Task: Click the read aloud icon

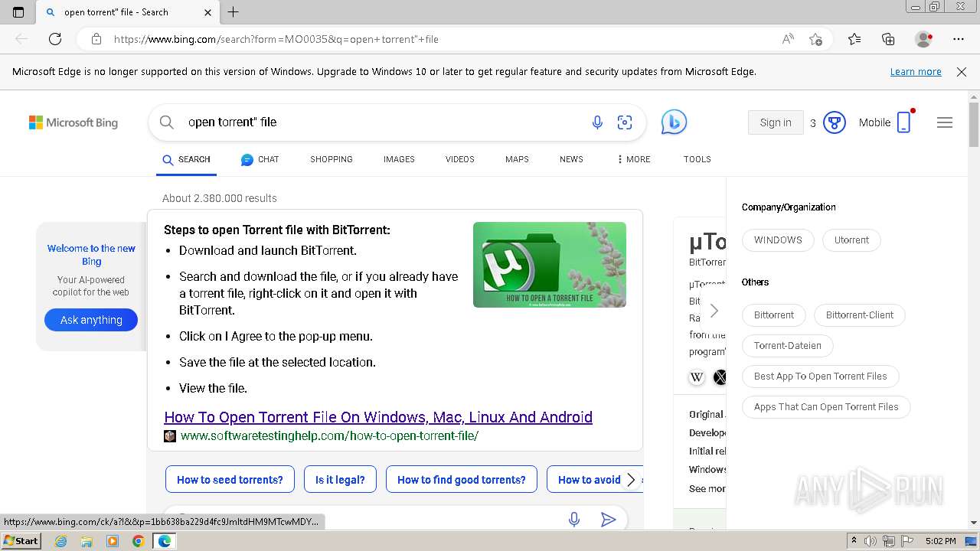Action: coord(788,39)
